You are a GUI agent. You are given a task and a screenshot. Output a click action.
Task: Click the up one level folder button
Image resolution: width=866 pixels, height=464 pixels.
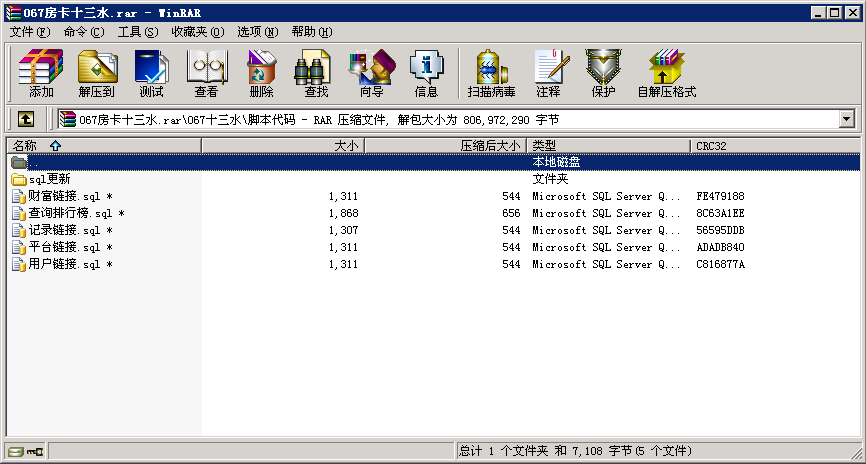point(26,119)
